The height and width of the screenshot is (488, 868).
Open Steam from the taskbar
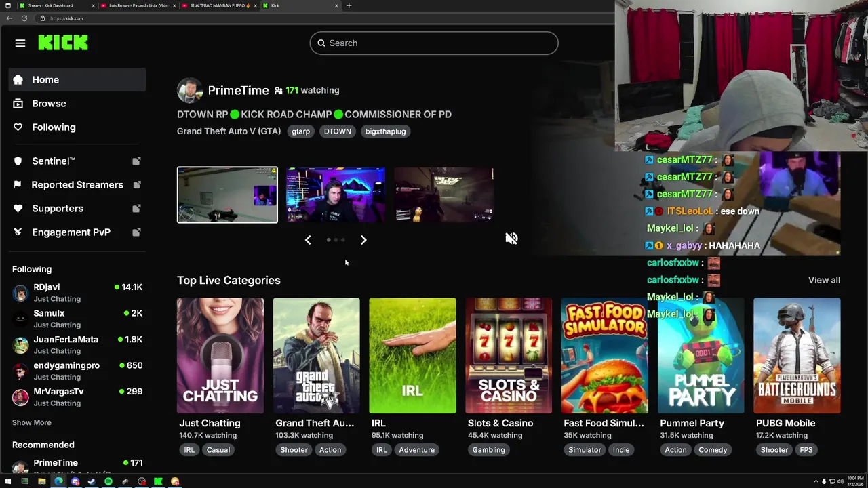coord(92,481)
